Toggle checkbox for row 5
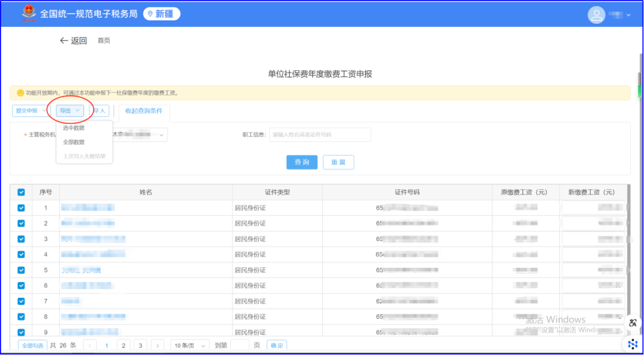644x355 pixels. [x=21, y=270]
